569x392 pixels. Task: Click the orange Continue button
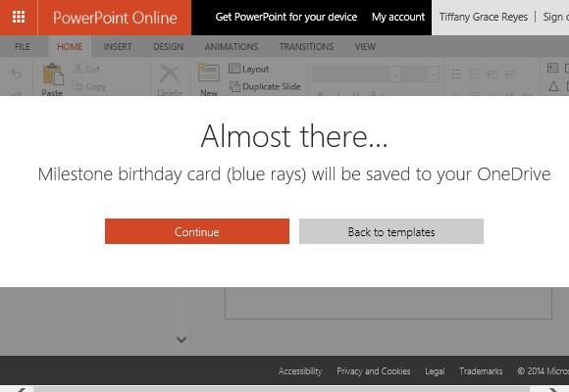click(x=197, y=231)
